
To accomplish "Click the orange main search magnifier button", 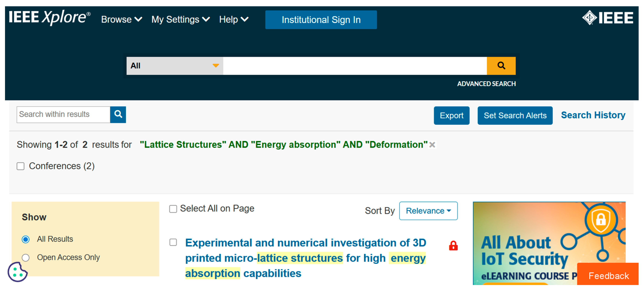I will [x=501, y=66].
